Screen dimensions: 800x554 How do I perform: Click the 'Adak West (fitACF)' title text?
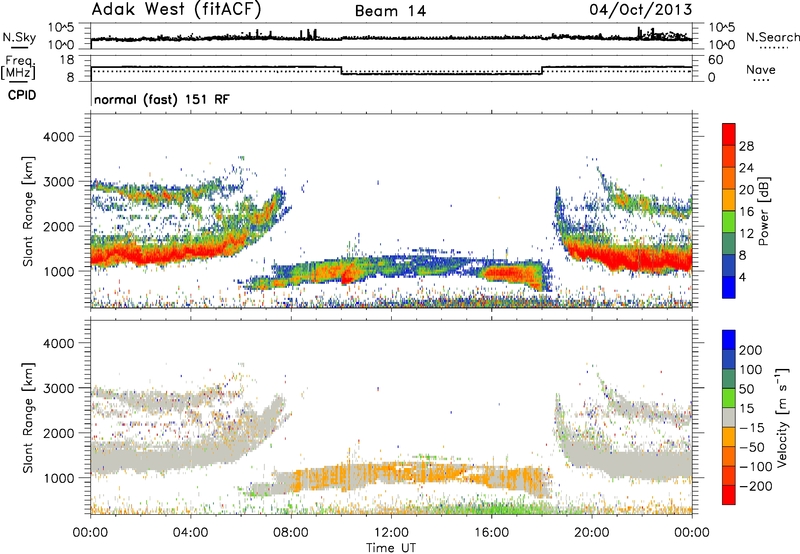point(177,10)
